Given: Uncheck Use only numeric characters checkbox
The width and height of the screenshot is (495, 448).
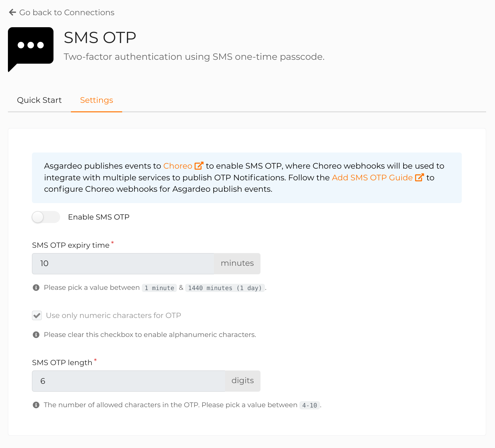Looking at the screenshot, I should click(x=37, y=315).
